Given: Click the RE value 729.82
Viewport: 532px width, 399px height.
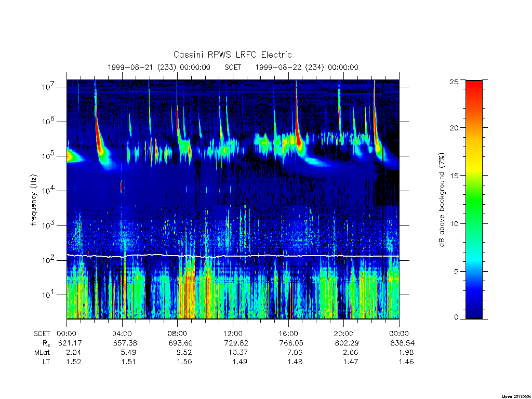Looking at the screenshot, I should coord(236,343).
